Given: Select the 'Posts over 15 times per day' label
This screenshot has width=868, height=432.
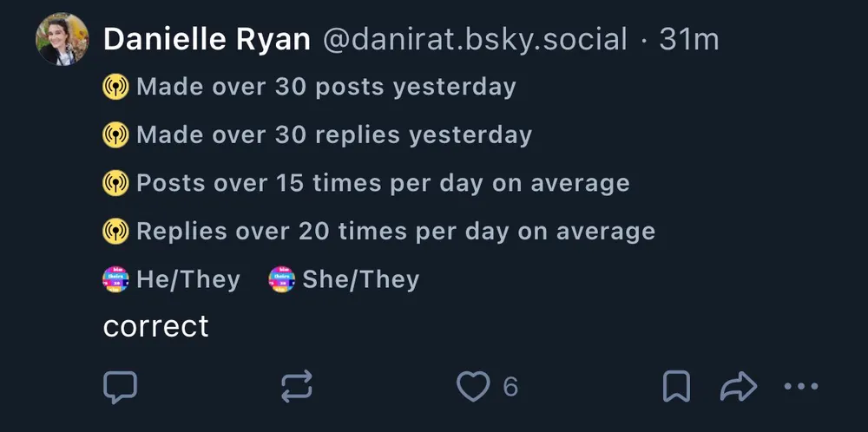Looking at the screenshot, I should (382, 183).
